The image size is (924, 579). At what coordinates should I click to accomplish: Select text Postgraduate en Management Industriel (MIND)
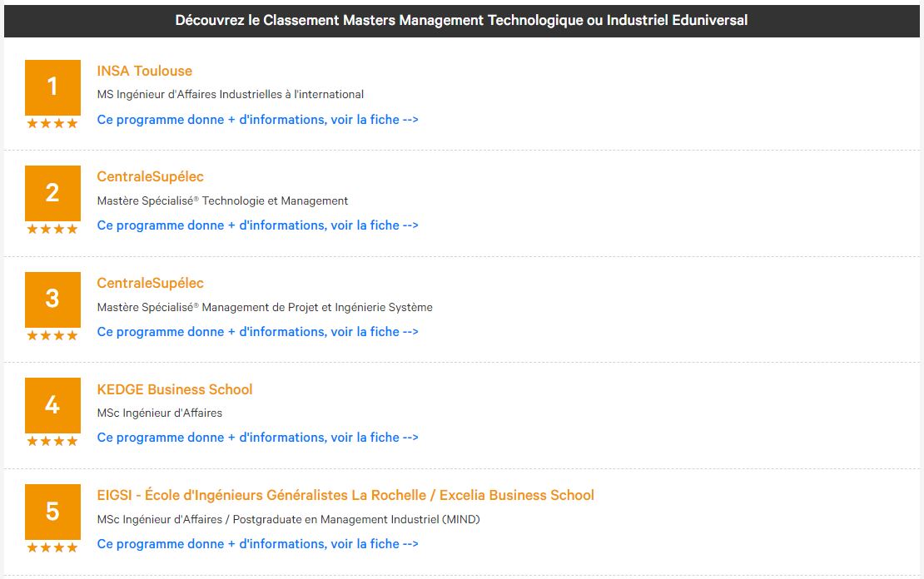pos(356,519)
